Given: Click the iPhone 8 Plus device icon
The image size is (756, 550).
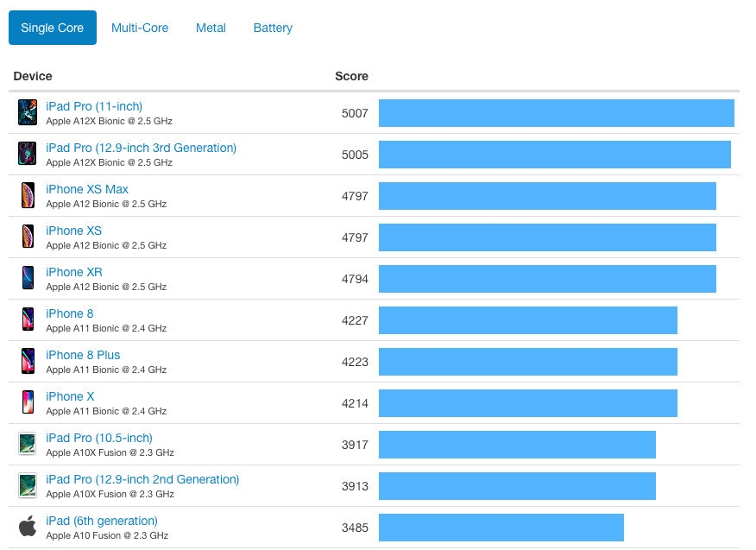Looking at the screenshot, I should point(28,361).
